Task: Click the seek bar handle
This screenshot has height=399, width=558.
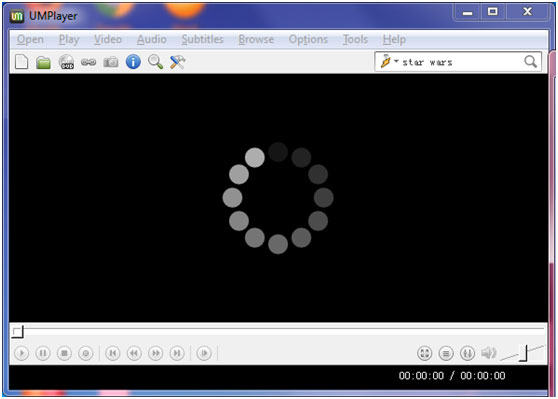Action: (17, 332)
